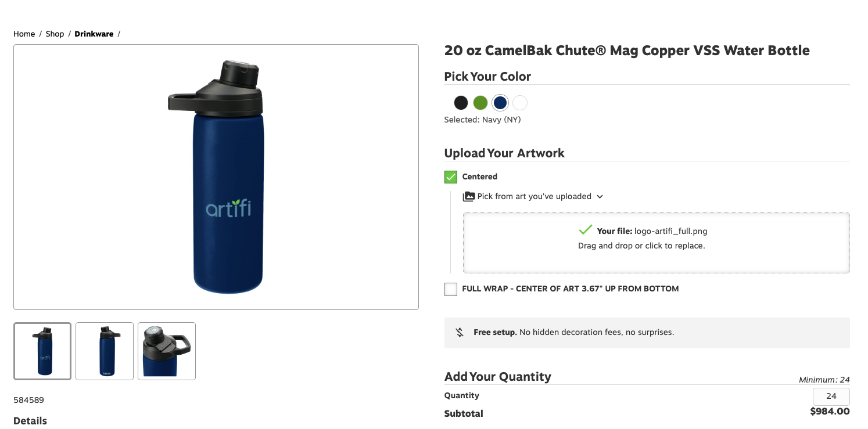Select the front-view bottle thumbnail
The height and width of the screenshot is (429, 868).
pyautogui.click(x=42, y=351)
